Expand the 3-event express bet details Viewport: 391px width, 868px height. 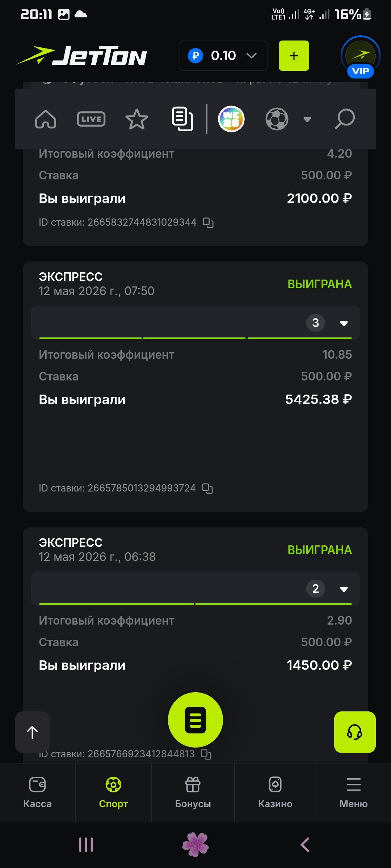pyautogui.click(x=344, y=323)
